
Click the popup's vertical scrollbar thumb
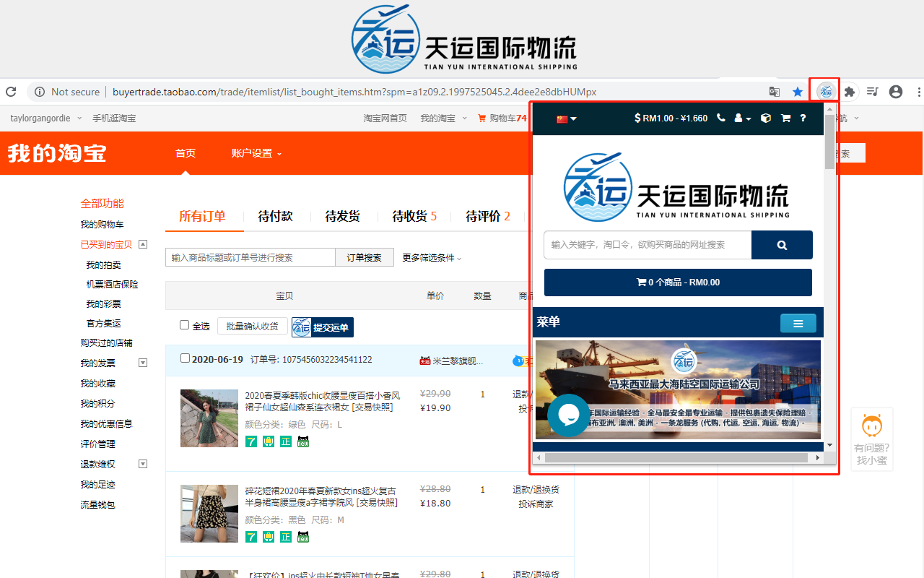coord(830,142)
